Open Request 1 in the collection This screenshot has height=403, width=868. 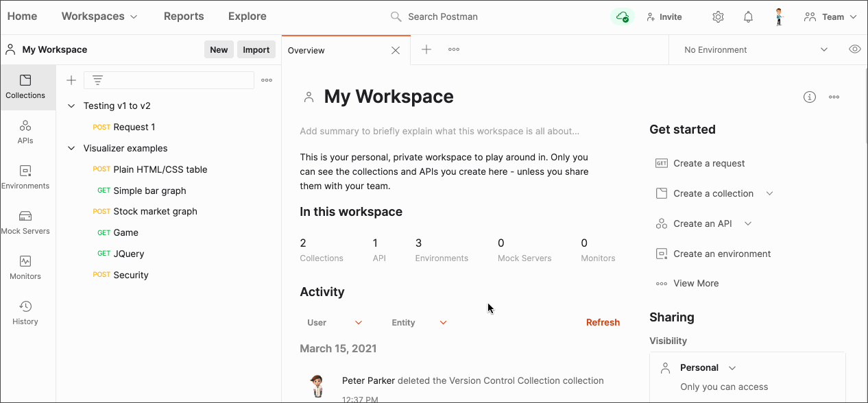134,127
